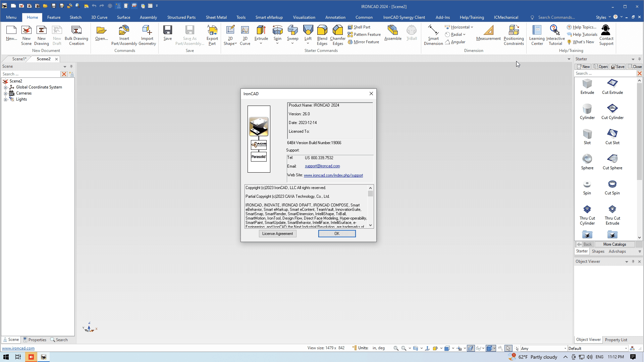The image size is (644, 362).
Task: Click the Pattern Feature command
Action: click(364, 35)
